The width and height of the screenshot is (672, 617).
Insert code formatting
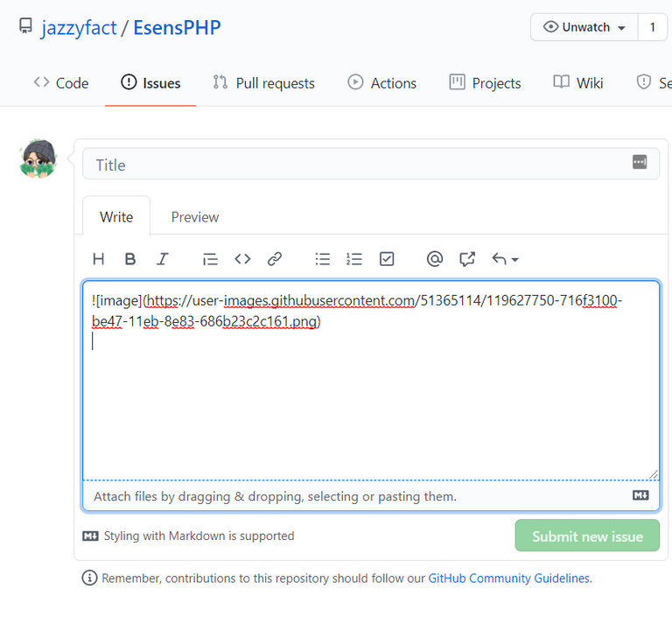point(242,259)
